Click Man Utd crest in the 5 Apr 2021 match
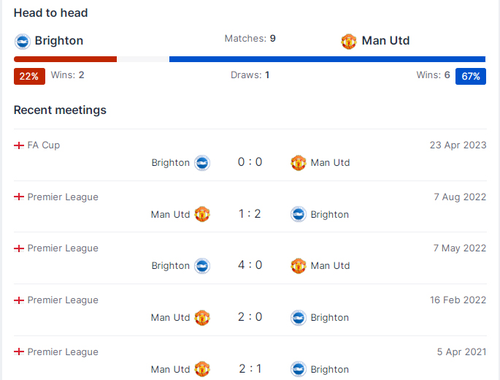The height and width of the screenshot is (380, 500). point(202,369)
